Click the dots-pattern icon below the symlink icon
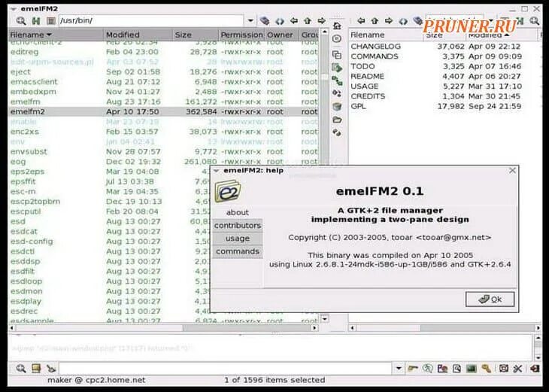Image resolution: width=549 pixels, height=392 pixels. click(x=337, y=93)
